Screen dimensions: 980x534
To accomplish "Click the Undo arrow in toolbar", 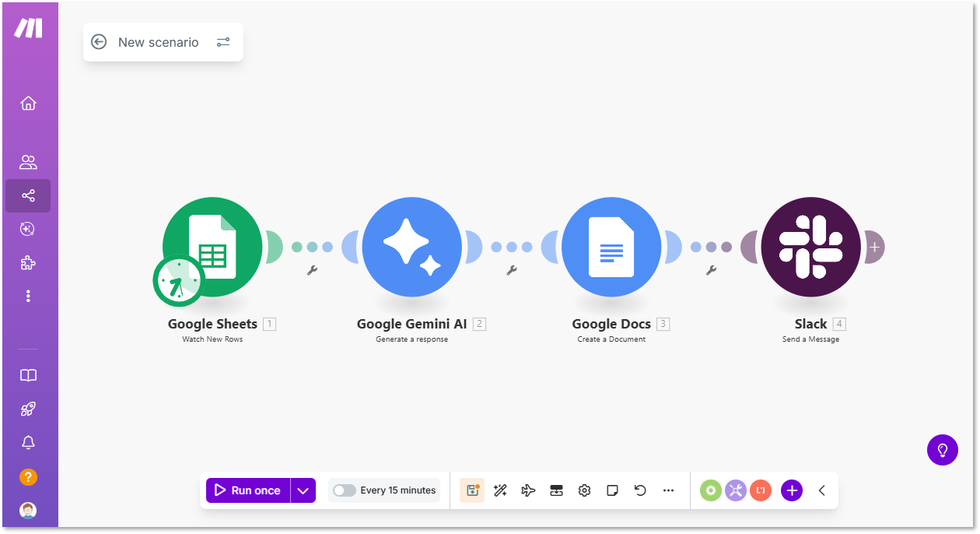I will tap(640, 490).
